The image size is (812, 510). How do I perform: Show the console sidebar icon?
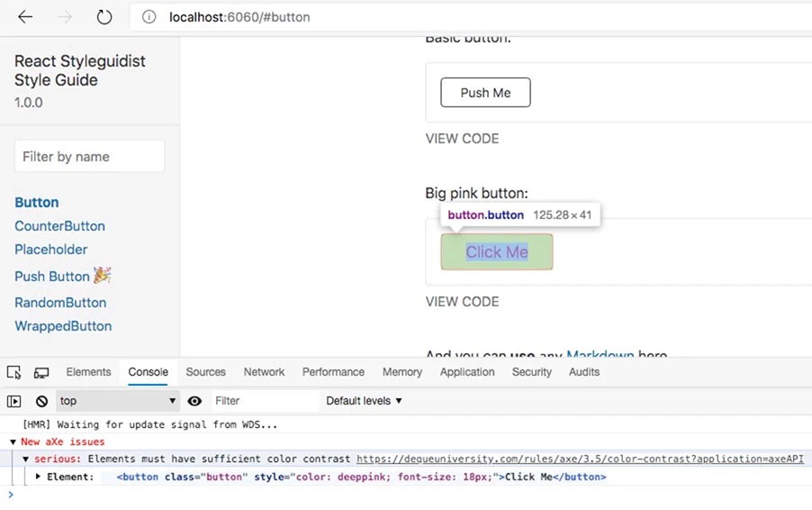[14, 401]
